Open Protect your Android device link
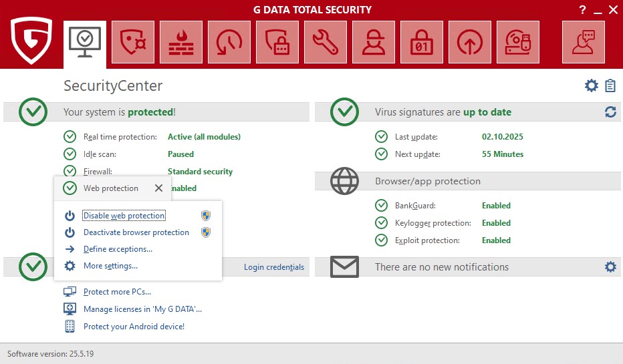The width and height of the screenshot is (623, 364). [x=134, y=327]
